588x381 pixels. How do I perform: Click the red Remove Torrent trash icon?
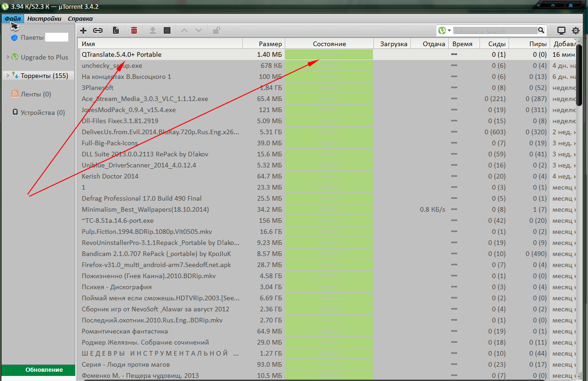pos(134,30)
